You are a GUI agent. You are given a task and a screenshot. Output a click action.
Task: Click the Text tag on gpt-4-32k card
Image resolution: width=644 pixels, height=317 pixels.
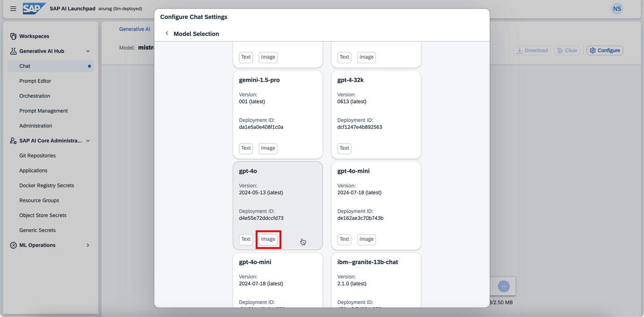(344, 148)
